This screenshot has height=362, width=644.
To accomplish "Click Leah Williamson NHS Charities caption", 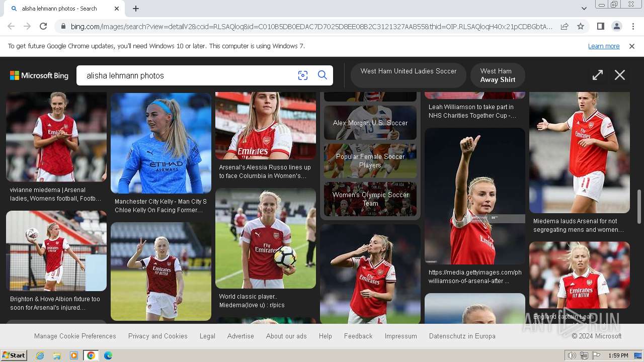I will [x=472, y=111].
